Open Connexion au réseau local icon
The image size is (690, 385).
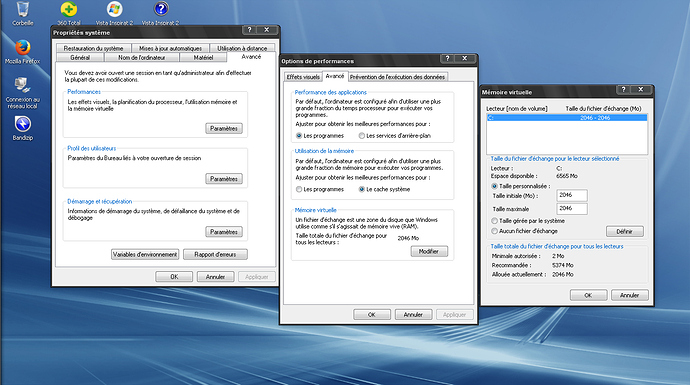[x=22, y=92]
